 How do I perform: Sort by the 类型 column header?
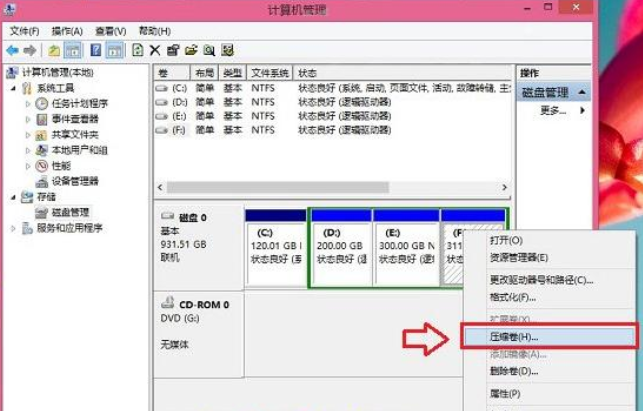[233, 73]
